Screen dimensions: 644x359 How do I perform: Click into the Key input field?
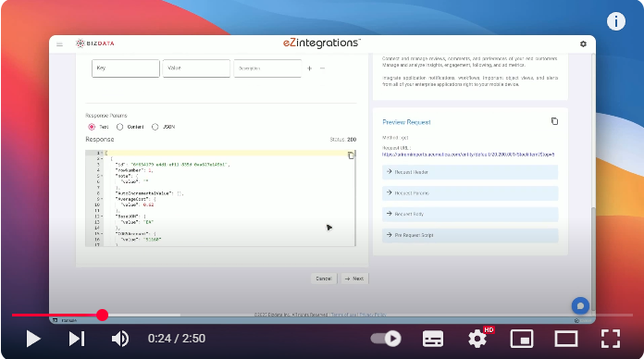(126, 68)
